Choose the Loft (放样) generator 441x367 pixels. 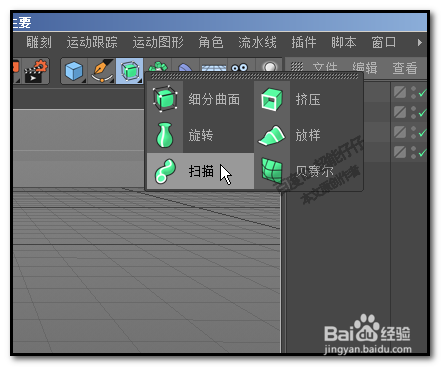point(308,135)
